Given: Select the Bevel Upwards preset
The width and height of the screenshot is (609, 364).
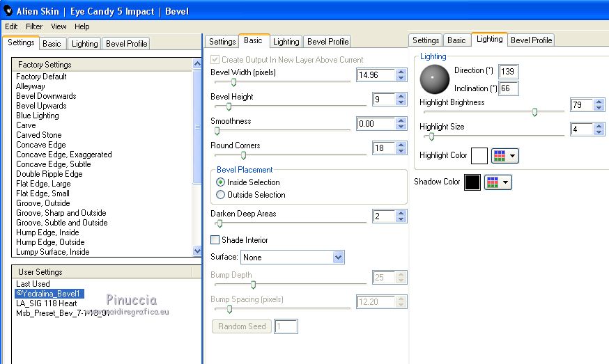Looking at the screenshot, I should (x=41, y=106).
